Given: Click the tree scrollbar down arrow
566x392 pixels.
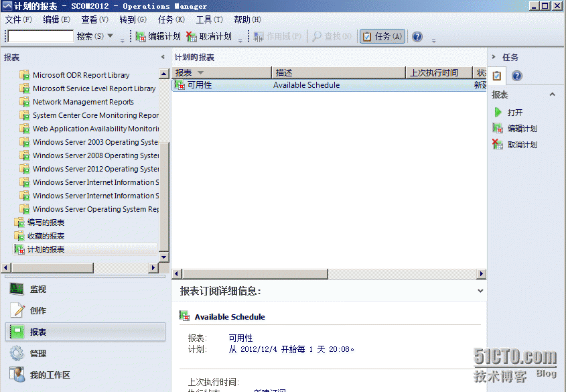Looking at the screenshot, I should pos(164,257).
